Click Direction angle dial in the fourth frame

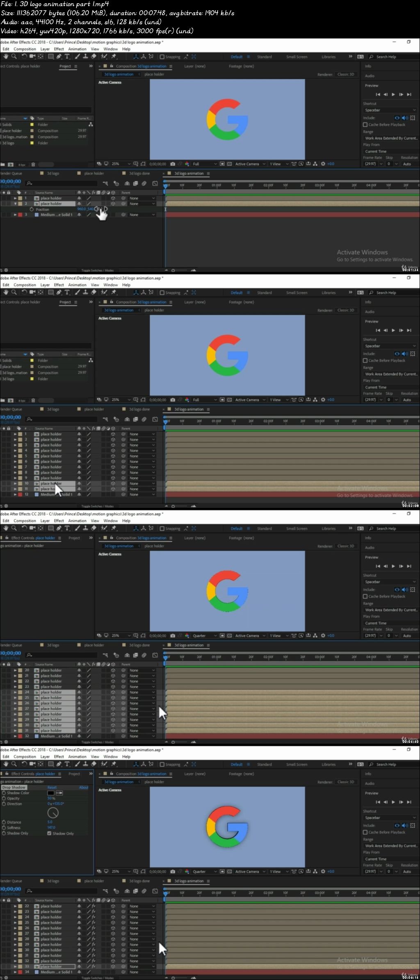tap(53, 813)
